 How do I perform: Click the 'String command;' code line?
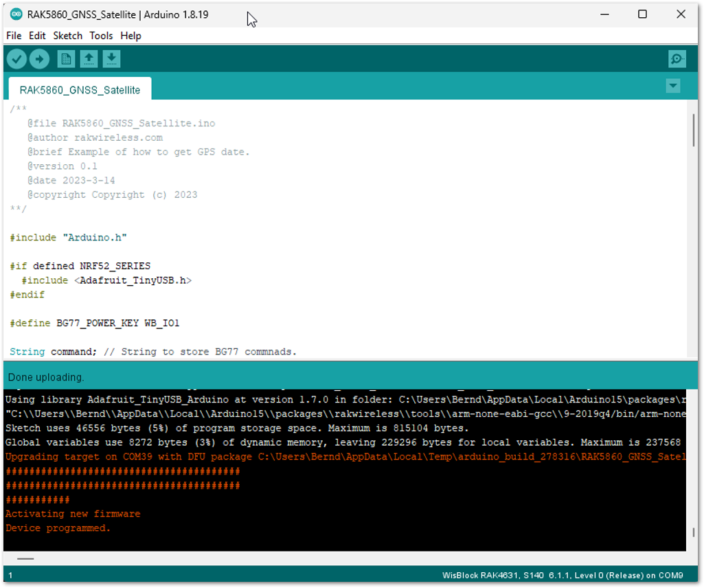pyautogui.click(x=153, y=352)
